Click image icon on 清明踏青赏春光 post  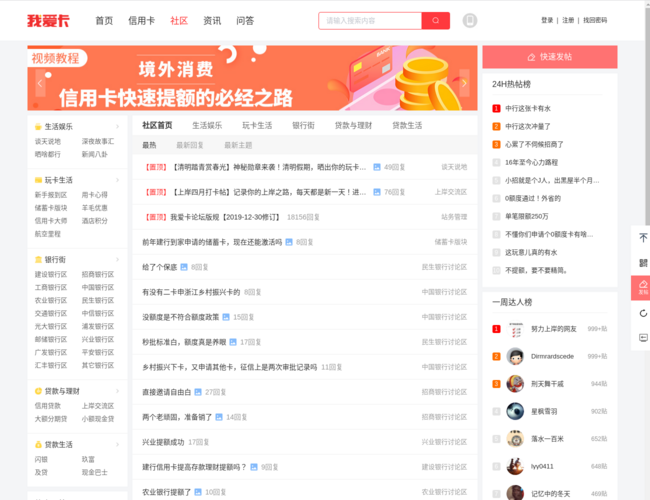(376, 167)
